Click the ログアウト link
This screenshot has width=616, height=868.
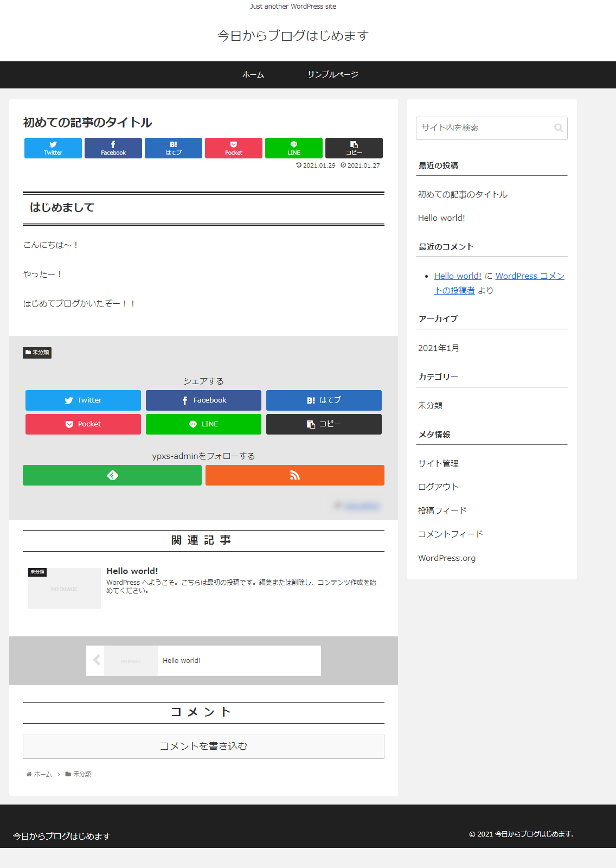438,487
